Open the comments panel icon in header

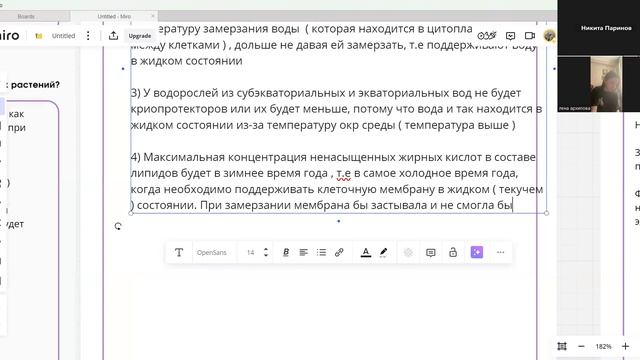pos(510,36)
